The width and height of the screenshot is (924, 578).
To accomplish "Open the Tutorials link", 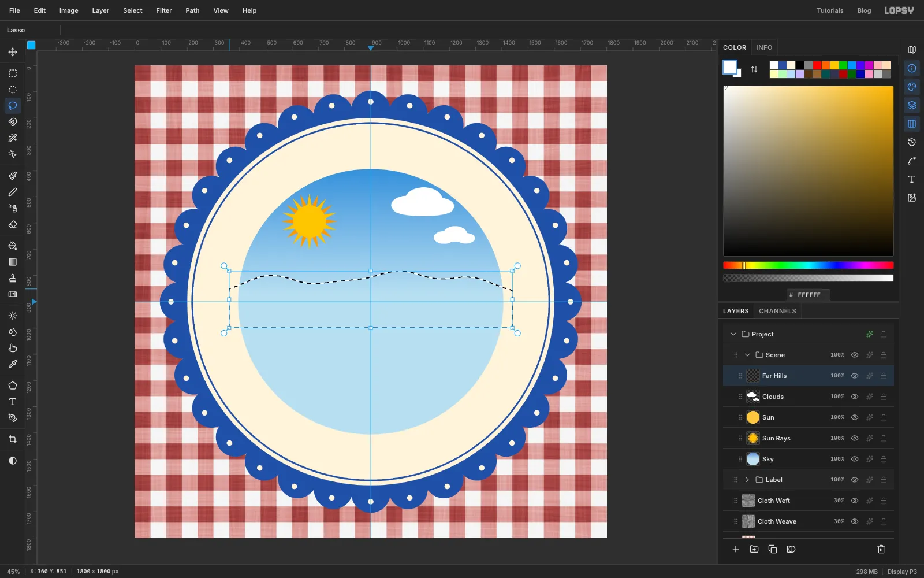I will pos(830,10).
